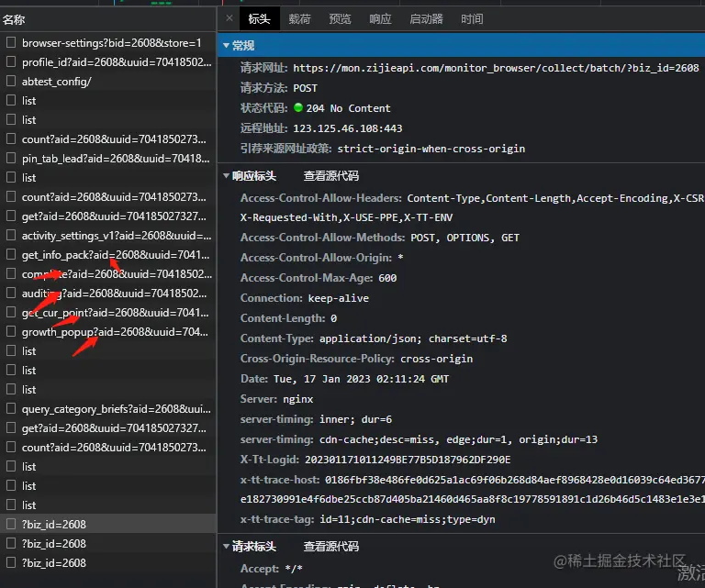This screenshot has width=705, height=588.
Task: Click the Accept */* request header
Action: 271,569
